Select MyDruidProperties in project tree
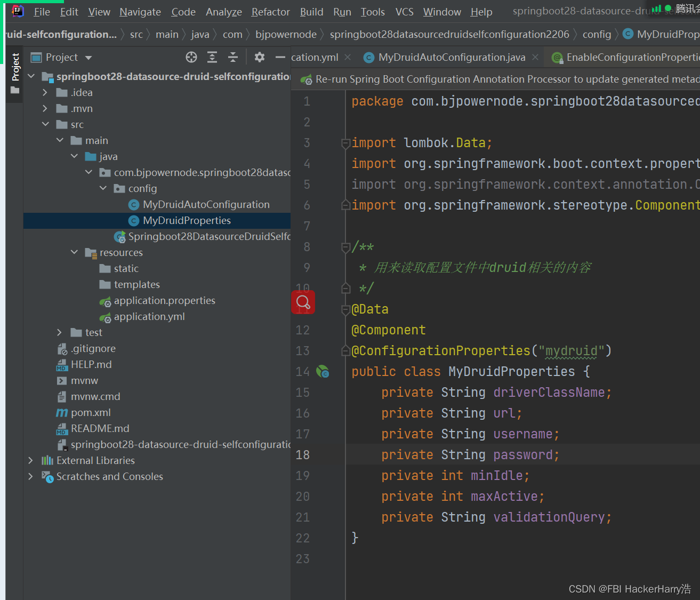The width and height of the screenshot is (700, 600). coord(187,220)
